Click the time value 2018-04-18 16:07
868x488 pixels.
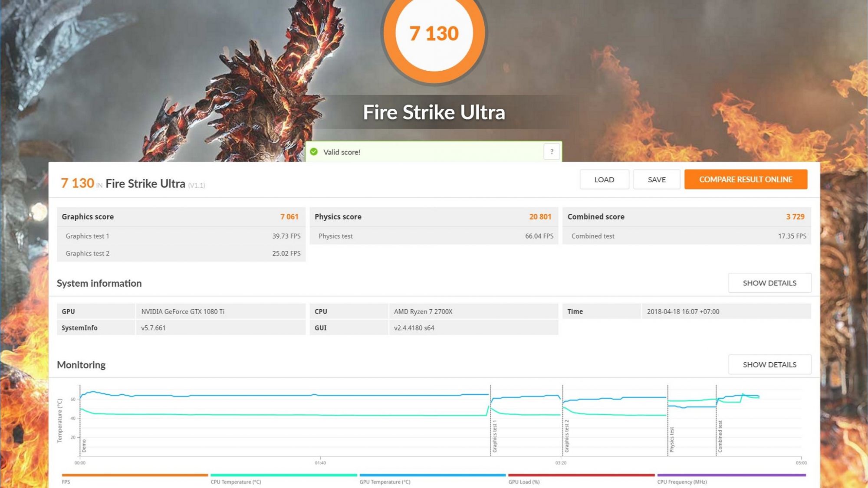pyautogui.click(x=683, y=311)
